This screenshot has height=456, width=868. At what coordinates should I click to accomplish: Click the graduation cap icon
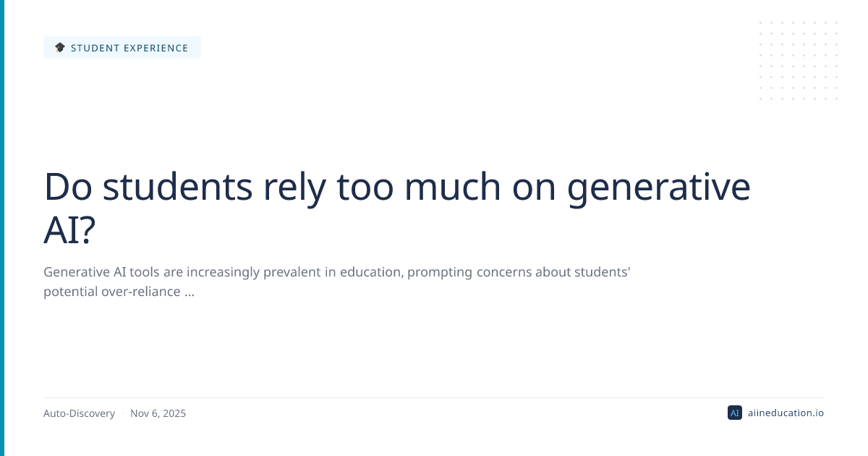point(60,48)
